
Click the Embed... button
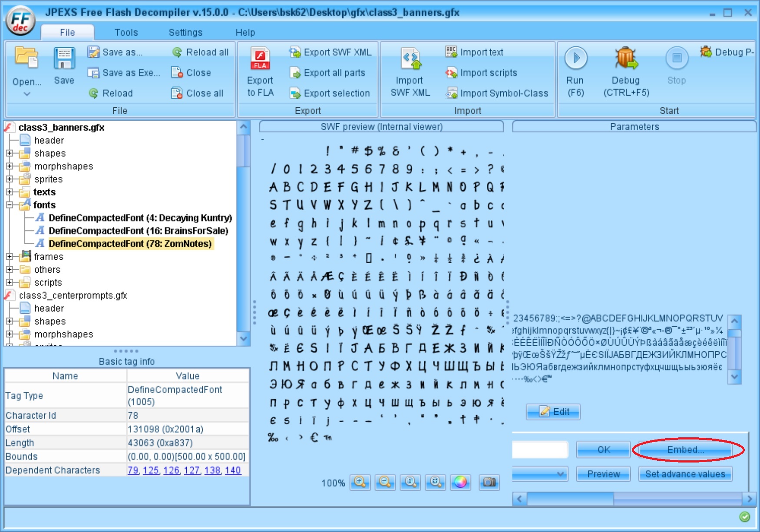coord(685,449)
